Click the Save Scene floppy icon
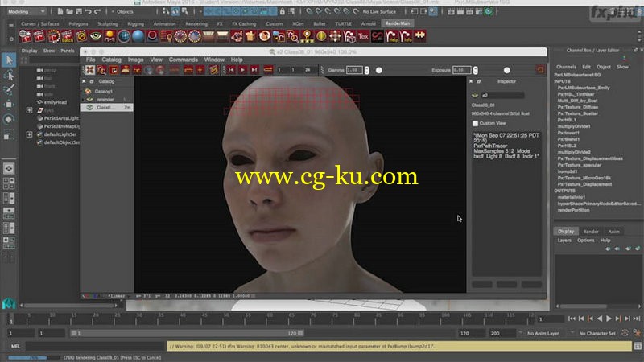Screen dimensions: 644x362 [78, 11]
